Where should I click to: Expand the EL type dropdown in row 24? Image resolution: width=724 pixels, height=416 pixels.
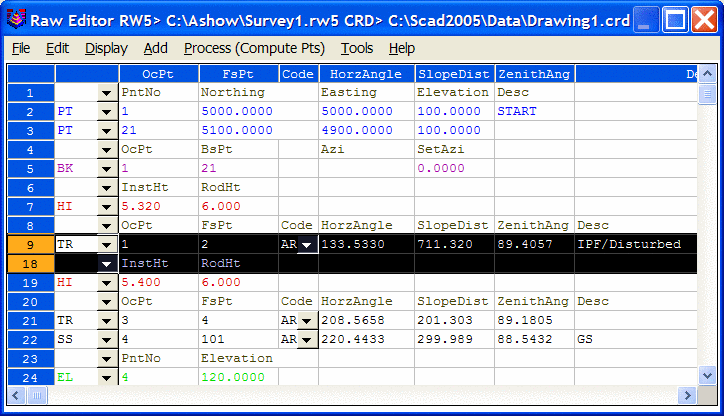pos(107,377)
